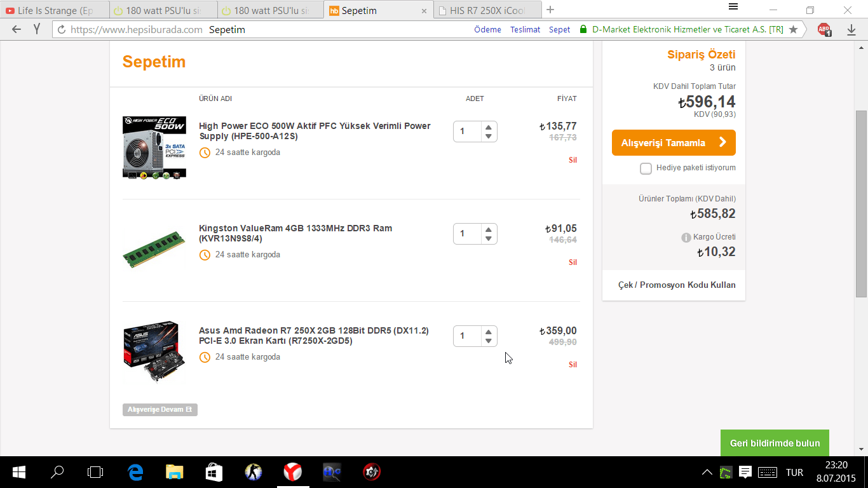Remove High Power ECO 500W with Sil
This screenshot has height=488, width=868.
tap(573, 160)
